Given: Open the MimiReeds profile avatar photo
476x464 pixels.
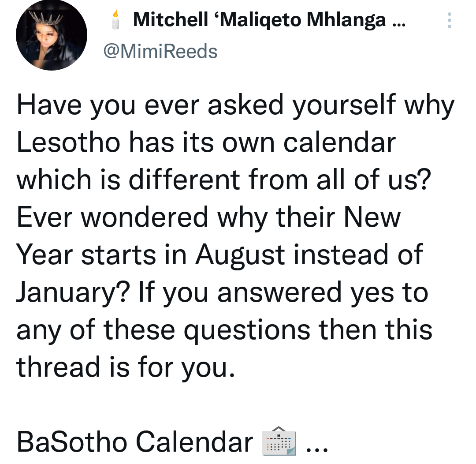Looking at the screenshot, I should [52, 35].
